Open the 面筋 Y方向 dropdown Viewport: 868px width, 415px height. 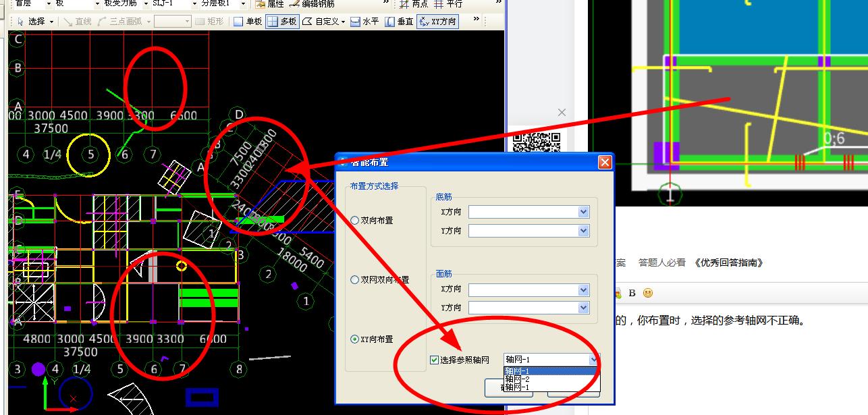coord(584,308)
